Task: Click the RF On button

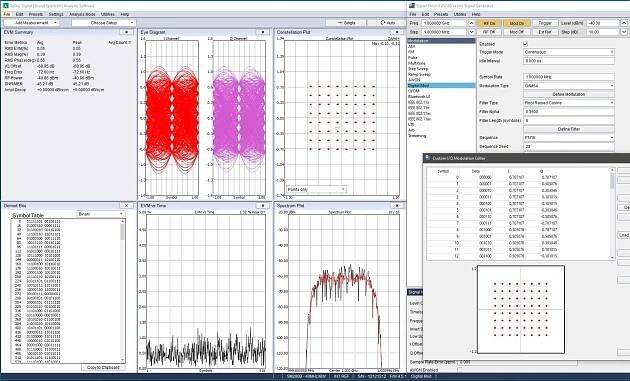Action: 489,23
